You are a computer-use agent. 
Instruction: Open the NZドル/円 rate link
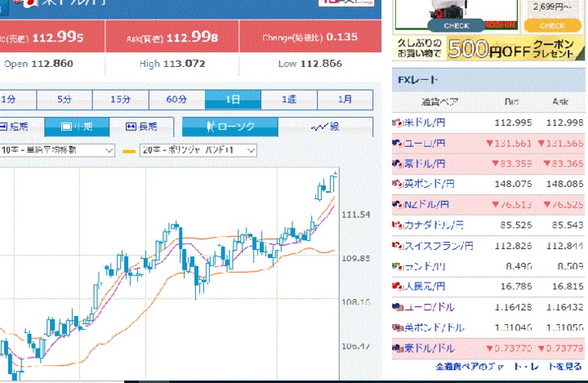pos(426,204)
